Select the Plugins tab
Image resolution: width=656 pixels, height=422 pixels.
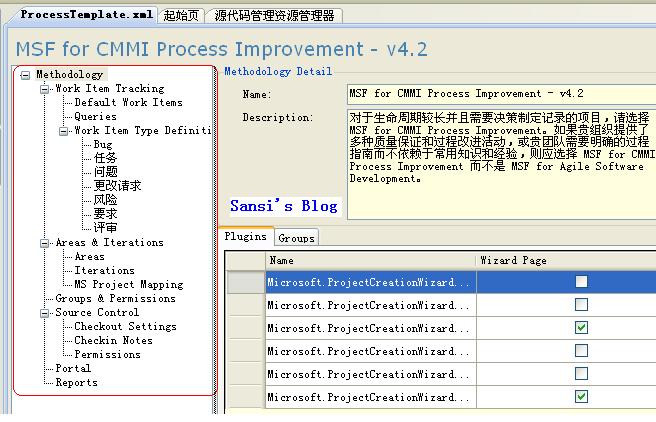click(245, 237)
